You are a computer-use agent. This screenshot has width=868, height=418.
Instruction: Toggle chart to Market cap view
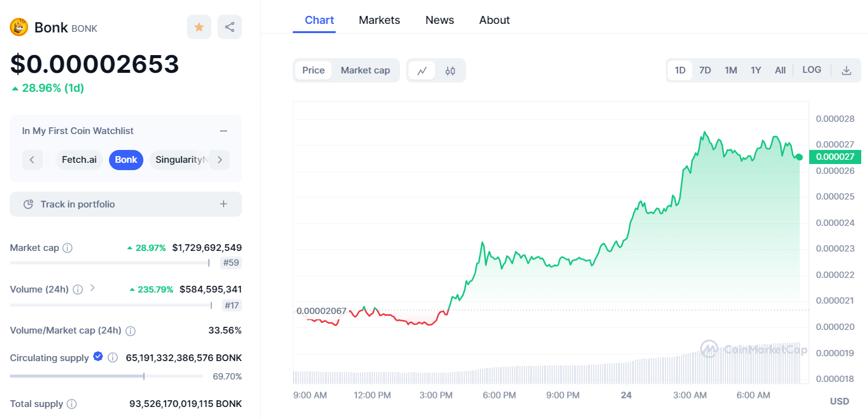(365, 70)
